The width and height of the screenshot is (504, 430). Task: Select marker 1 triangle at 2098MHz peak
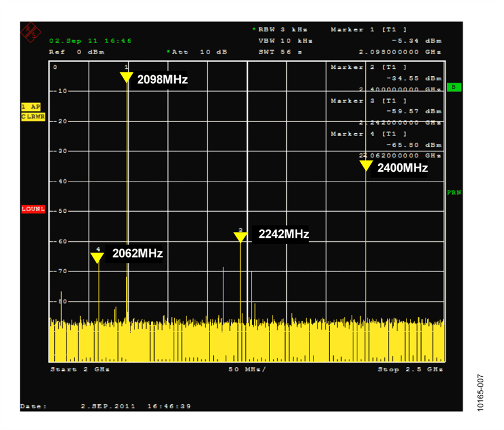[127, 77]
